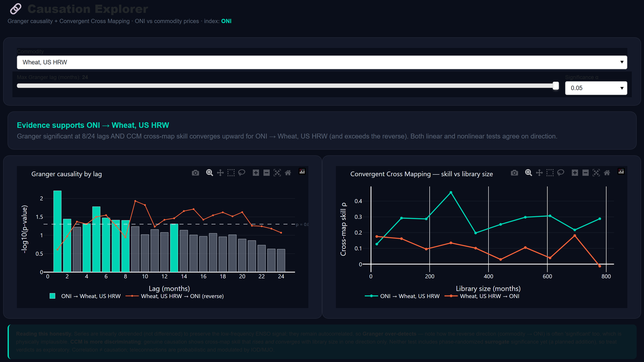Screen dimensions: 644x362
Task: Reset axes with home icon in Cross Mapping chart
Action: (607, 173)
